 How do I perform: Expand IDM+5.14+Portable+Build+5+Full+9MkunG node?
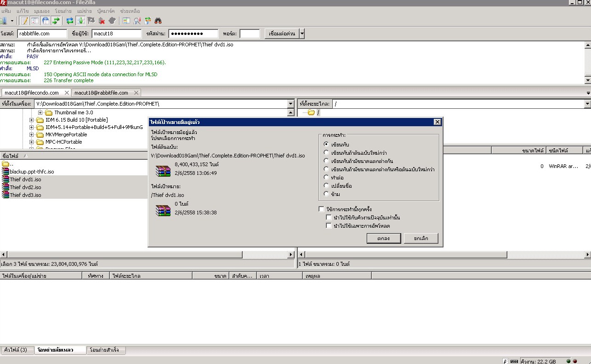[31, 127]
